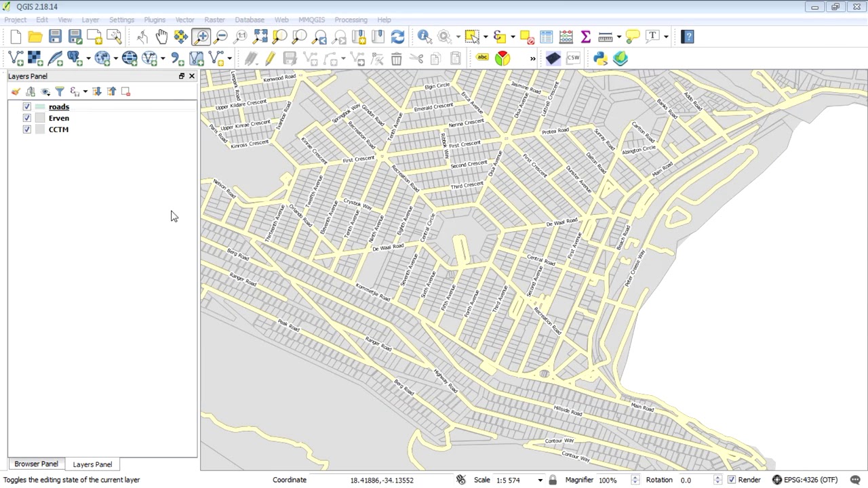This screenshot has height=488, width=868.
Task: Click the Add SpatiaLite Layer feather icon
Action: click(55, 59)
